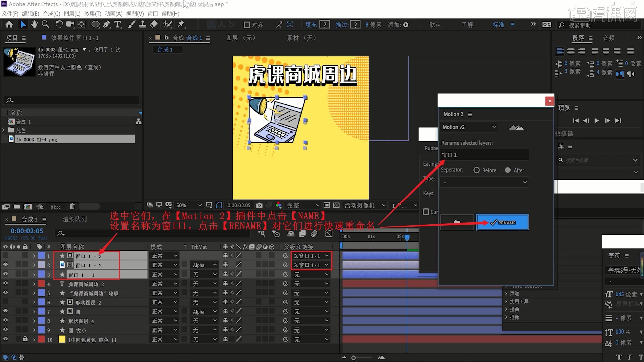Viewport: 644px width, 362px height.
Task: Click the 了解 workspace button
Action: click(467, 25)
